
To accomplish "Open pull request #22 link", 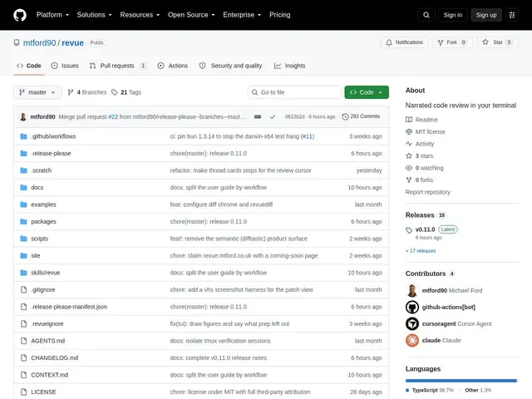I will (113, 116).
